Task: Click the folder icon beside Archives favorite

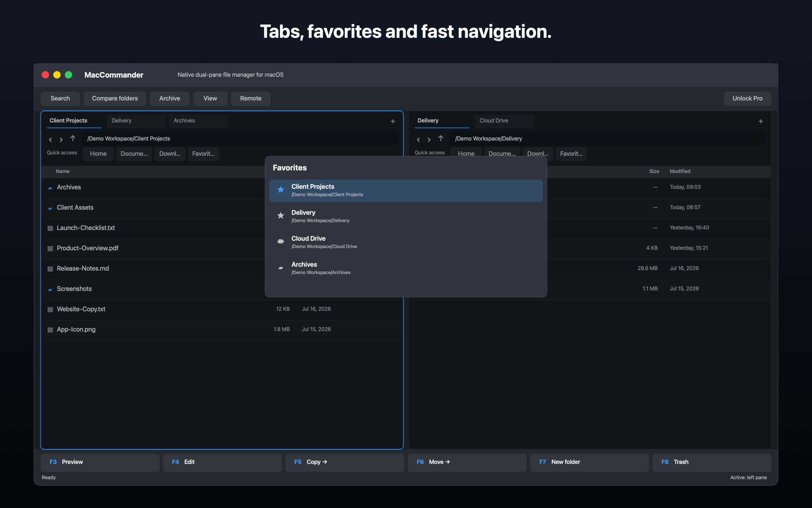Action: click(281, 268)
